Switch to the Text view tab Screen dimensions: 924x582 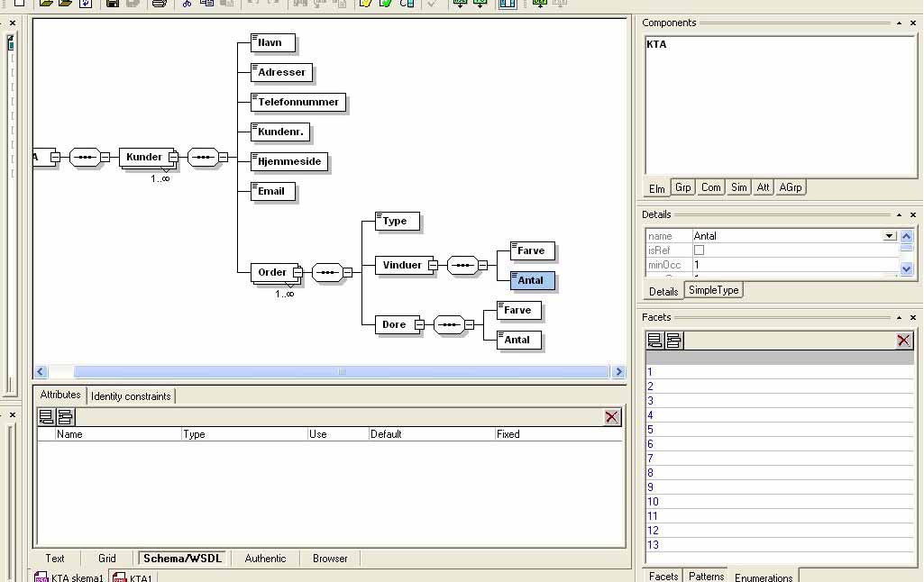pos(55,559)
